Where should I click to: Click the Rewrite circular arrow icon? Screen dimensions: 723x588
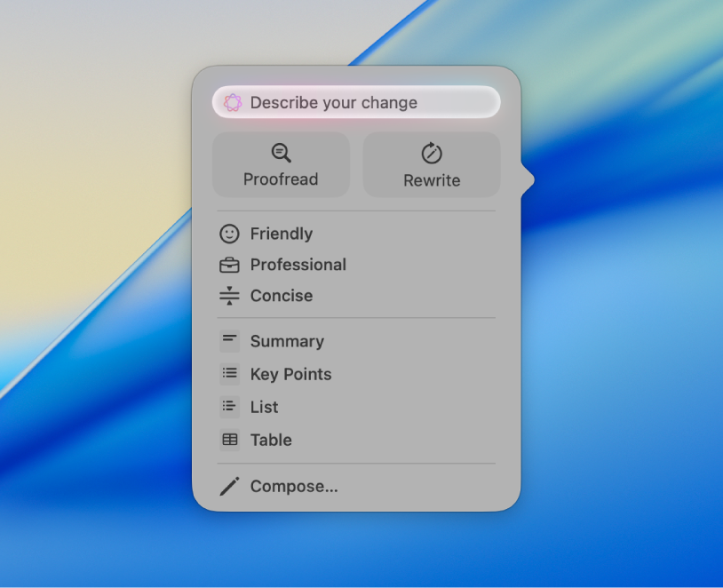(x=432, y=151)
